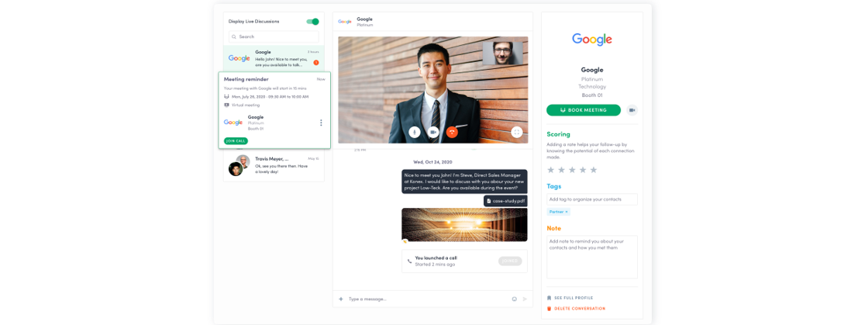Rate one star in Scoring
Image resolution: width=868 pixels, height=325 pixels.
coord(551,170)
